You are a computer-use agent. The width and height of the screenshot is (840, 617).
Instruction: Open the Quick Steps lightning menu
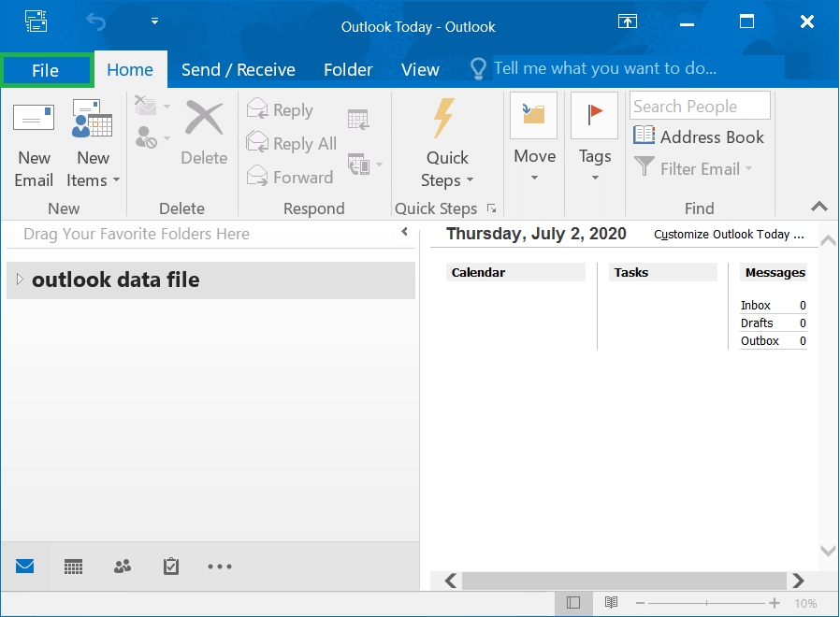coord(447,144)
